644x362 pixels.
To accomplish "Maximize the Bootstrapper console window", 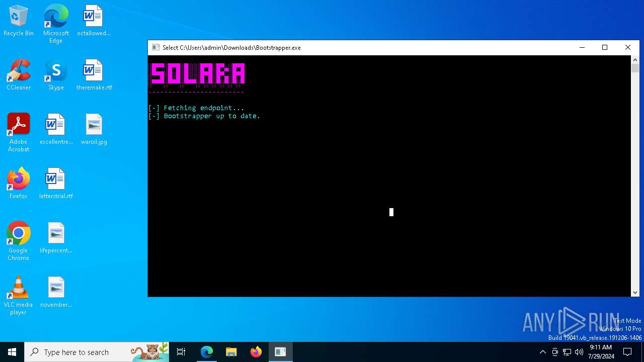I will 605,48.
